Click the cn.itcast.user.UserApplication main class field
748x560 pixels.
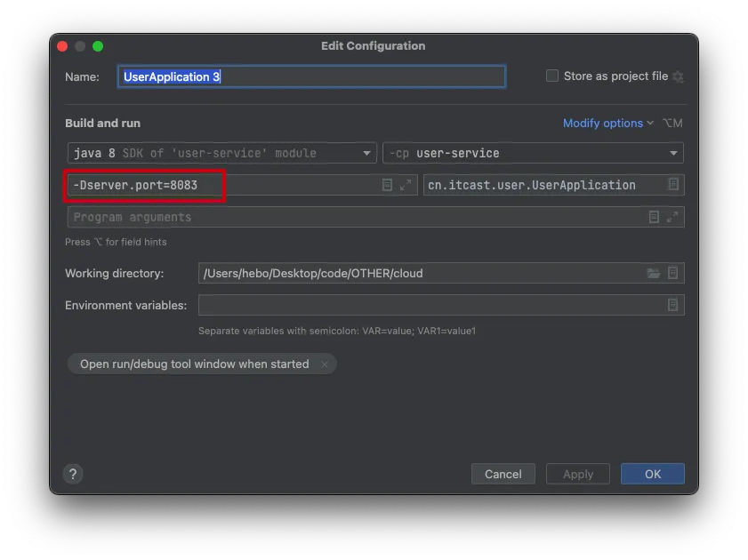[x=554, y=185]
